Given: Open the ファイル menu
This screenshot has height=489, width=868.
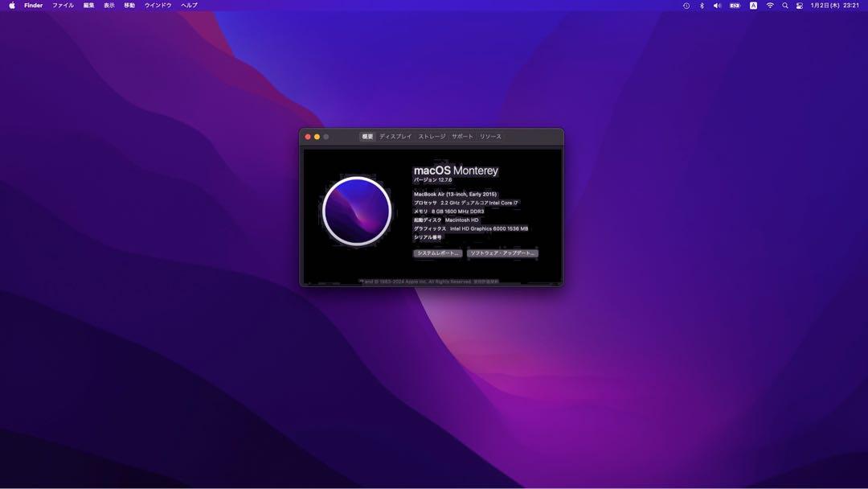Looking at the screenshot, I should pyautogui.click(x=63, y=6).
